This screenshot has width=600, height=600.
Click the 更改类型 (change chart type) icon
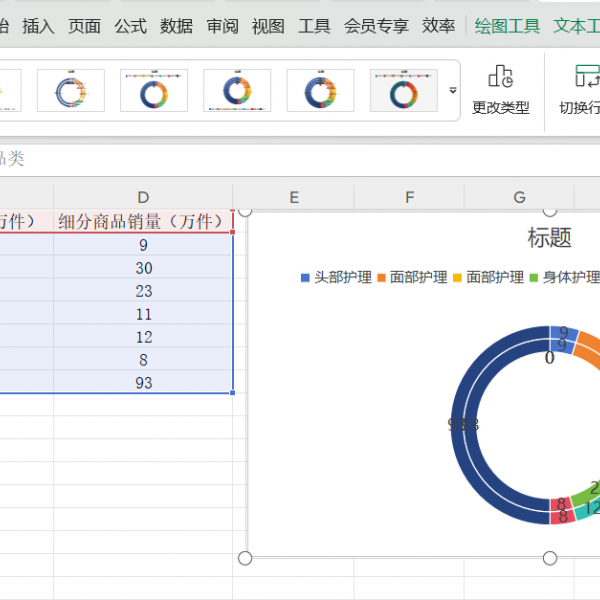(x=500, y=77)
